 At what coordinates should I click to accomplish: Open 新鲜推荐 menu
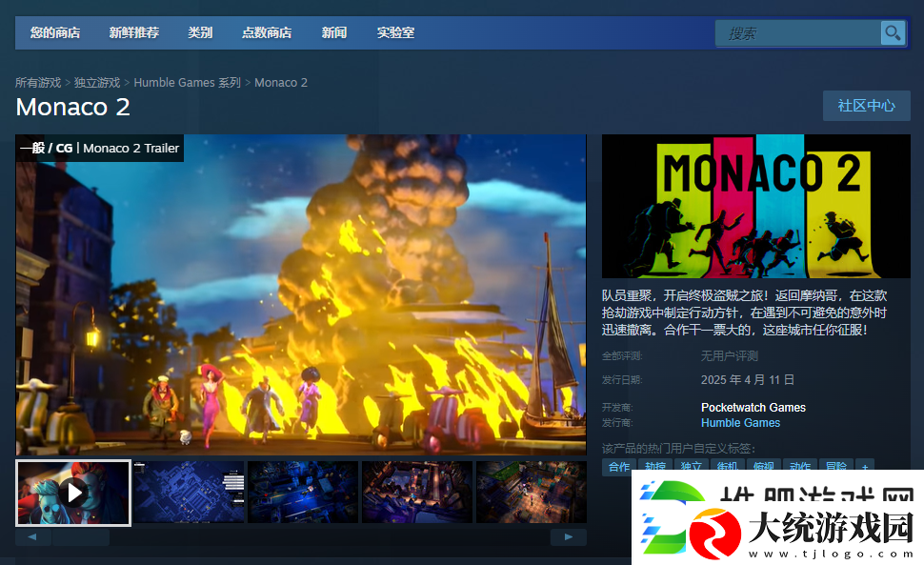tap(133, 33)
